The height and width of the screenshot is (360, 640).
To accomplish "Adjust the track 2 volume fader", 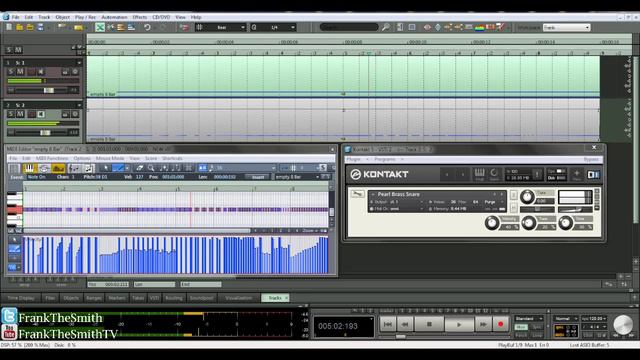I will tap(45, 132).
